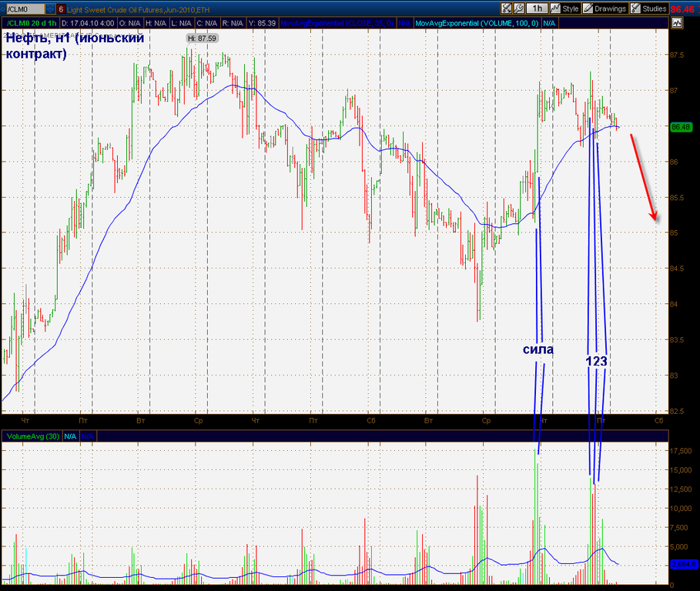Click the scissors chart tool icon
This screenshot has width=700, height=591.
click(x=506, y=8)
